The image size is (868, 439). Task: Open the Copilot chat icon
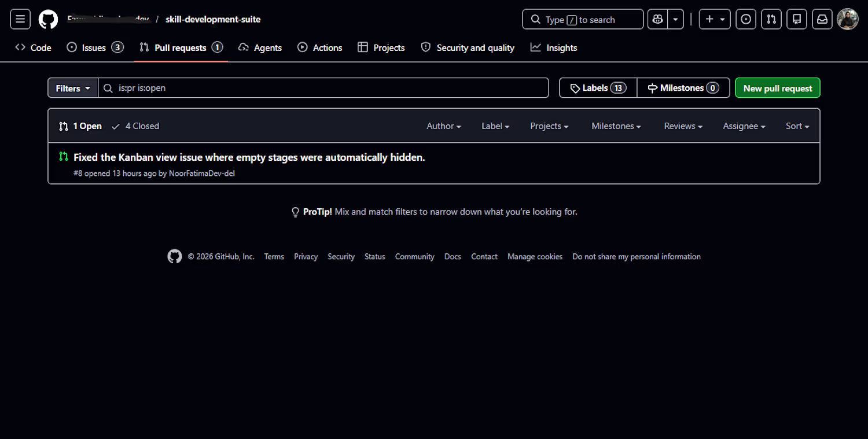pos(657,19)
